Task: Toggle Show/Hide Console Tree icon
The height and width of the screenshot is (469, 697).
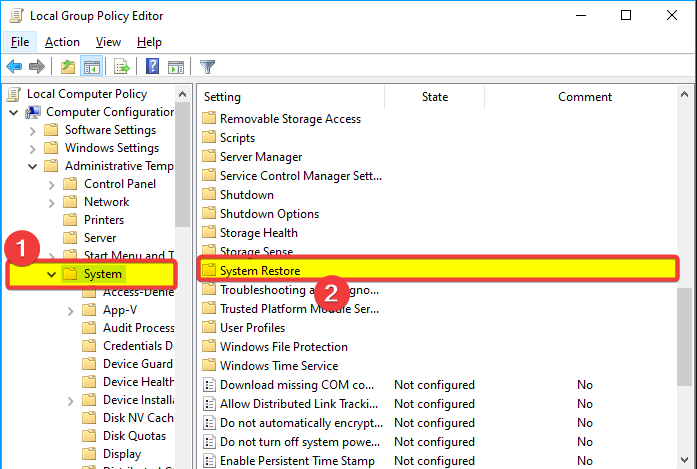Action: [x=92, y=67]
